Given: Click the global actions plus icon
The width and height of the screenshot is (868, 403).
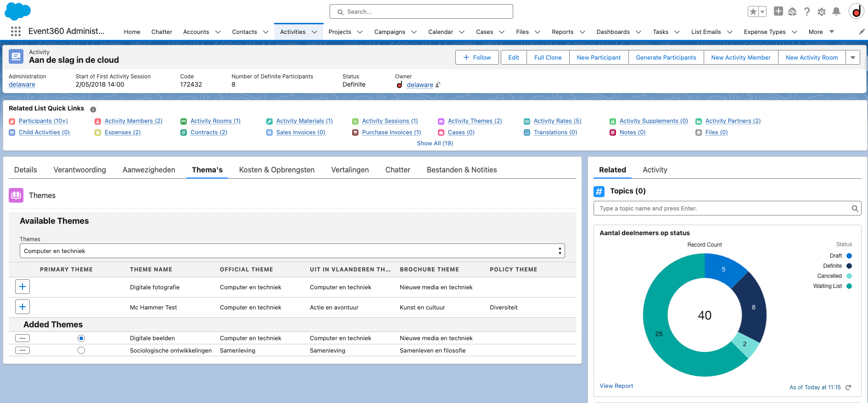Looking at the screenshot, I should pos(778,11).
